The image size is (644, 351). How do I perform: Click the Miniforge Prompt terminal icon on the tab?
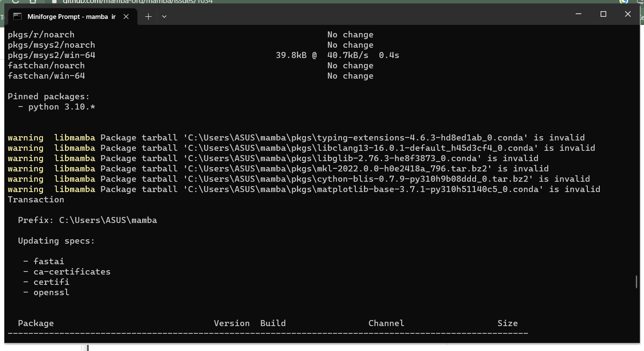click(18, 16)
